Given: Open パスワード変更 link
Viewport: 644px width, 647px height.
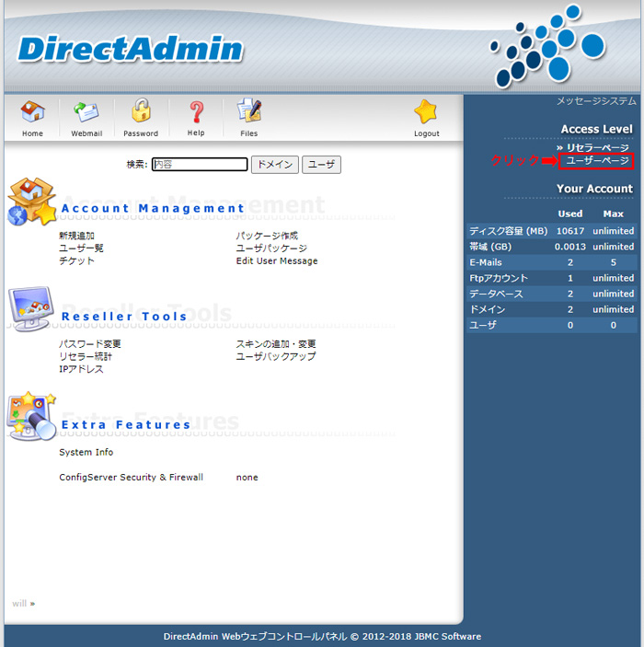Looking at the screenshot, I should (x=90, y=343).
